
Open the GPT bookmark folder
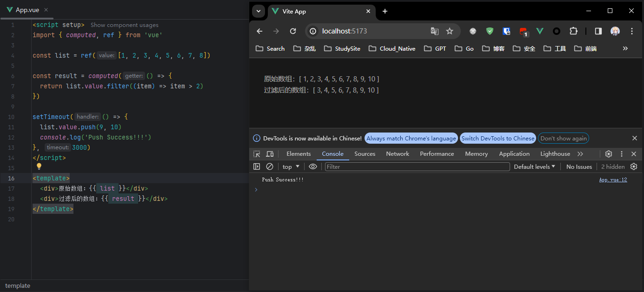435,48
